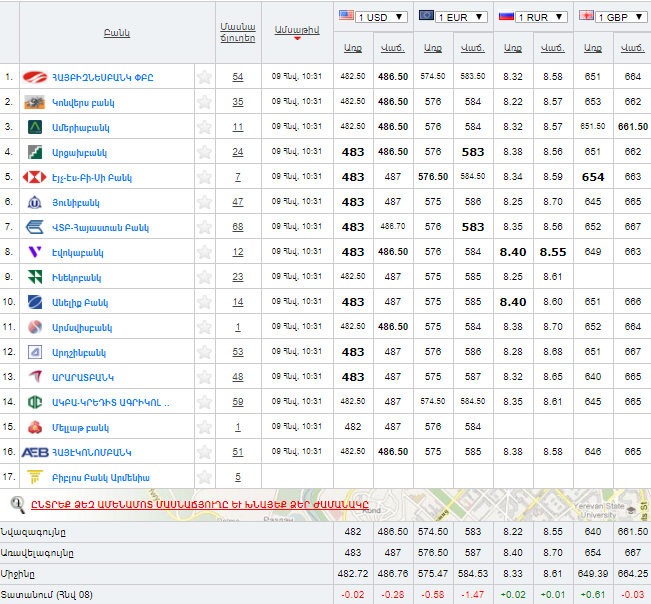Click fluctuation value -1.47
651x604 pixels.
[473, 595]
